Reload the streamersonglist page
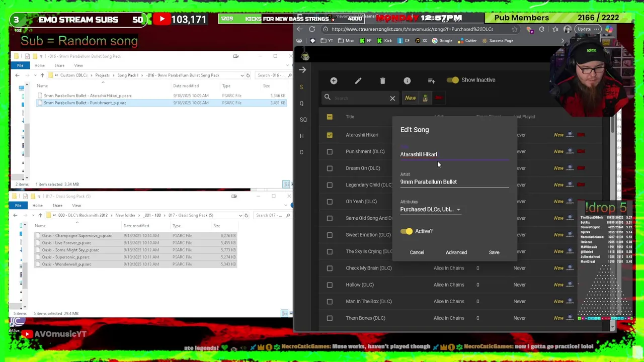644x362 pixels. (312, 29)
